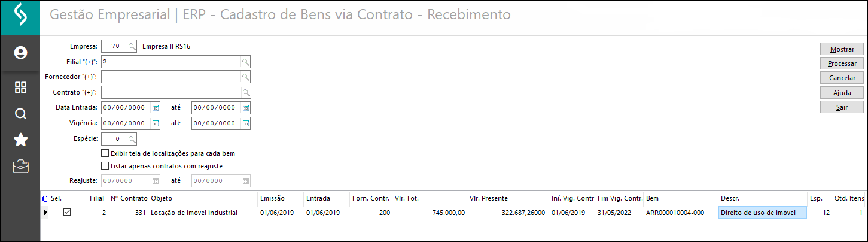Image resolution: width=868 pixels, height=242 pixels.
Task: Click the user profile icon in sidebar
Action: click(x=20, y=53)
